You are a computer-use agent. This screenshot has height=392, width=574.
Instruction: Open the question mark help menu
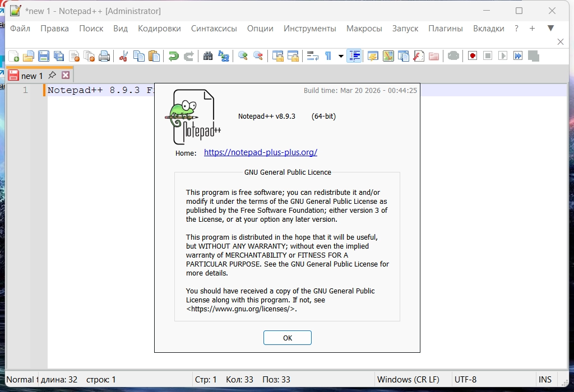[516, 29]
